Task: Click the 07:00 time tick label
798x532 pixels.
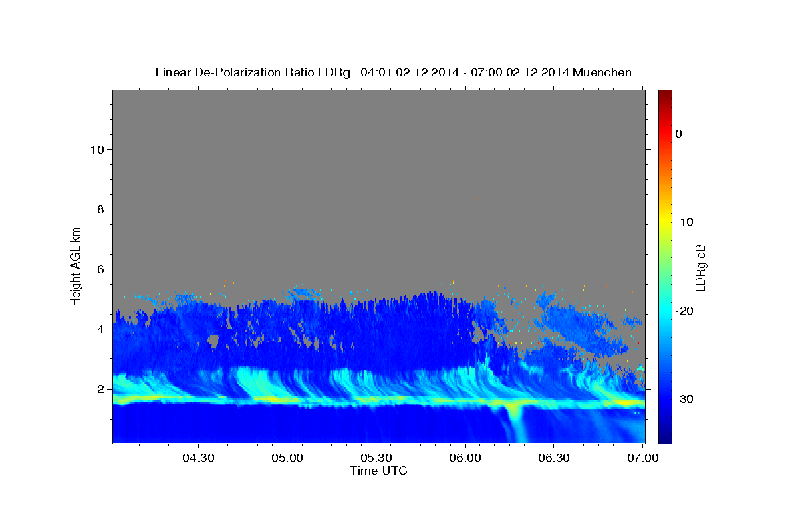Action: pos(642,458)
